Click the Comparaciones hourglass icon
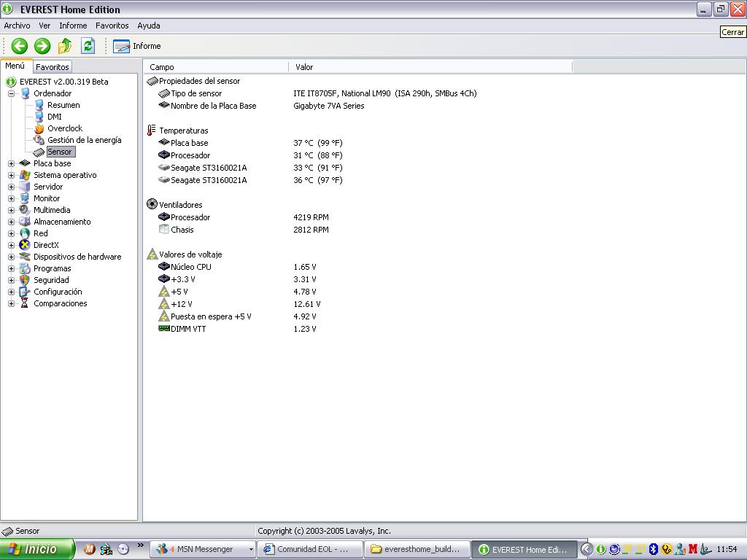 tap(25, 303)
